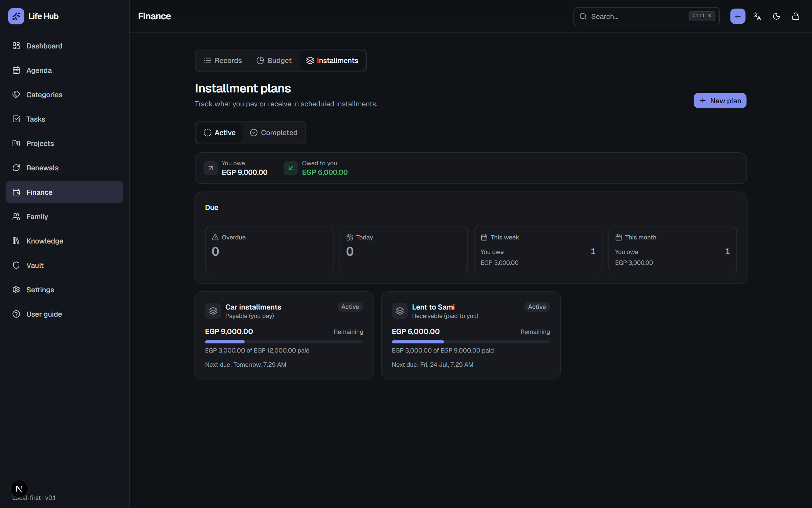Open the language translate icon

pyautogui.click(x=757, y=16)
